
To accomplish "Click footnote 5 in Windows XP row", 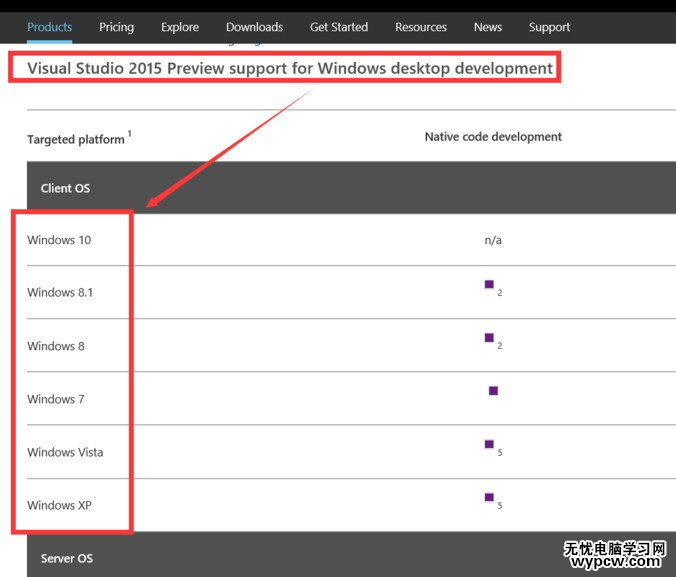I will point(500,505).
